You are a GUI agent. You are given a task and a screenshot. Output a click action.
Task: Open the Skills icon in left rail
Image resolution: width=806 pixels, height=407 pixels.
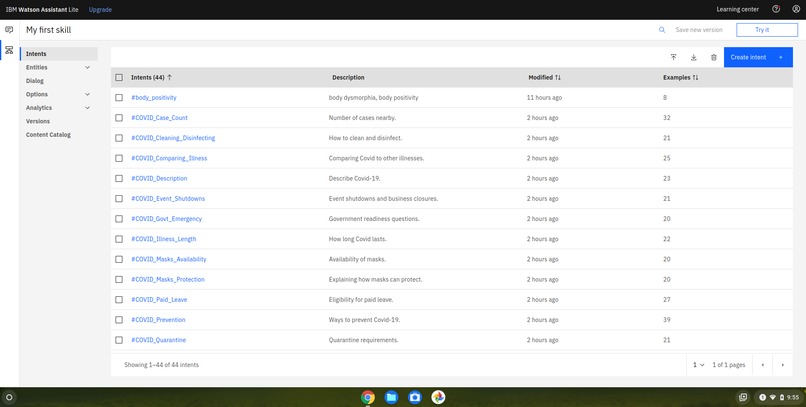(x=9, y=50)
